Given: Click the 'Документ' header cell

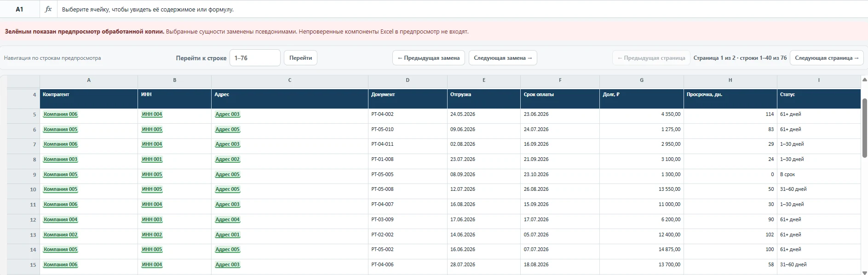Looking at the screenshot, I should coord(408,98).
